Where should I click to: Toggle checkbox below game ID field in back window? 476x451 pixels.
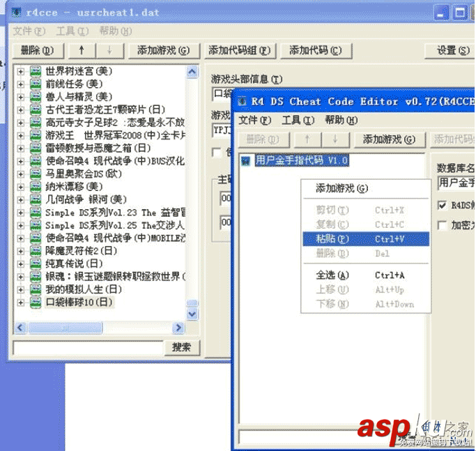[217, 152]
